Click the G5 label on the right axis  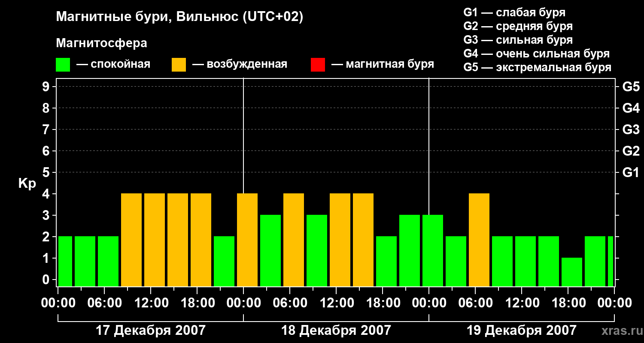[x=631, y=87]
